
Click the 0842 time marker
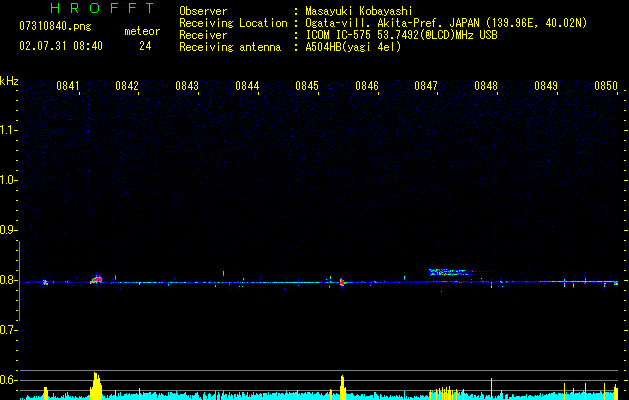(x=127, y=86)
